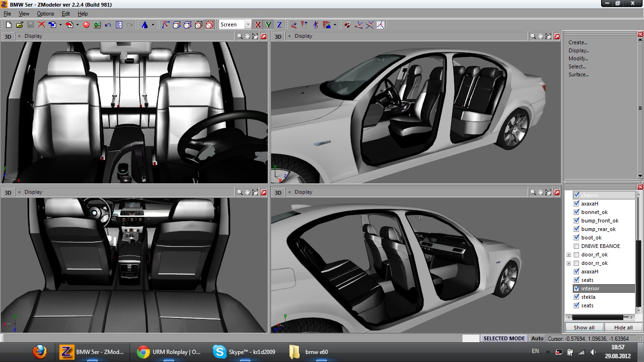The image size is (644, 362).
Task: Click the Import toolbar icon
Action: [x=52, y=25]
